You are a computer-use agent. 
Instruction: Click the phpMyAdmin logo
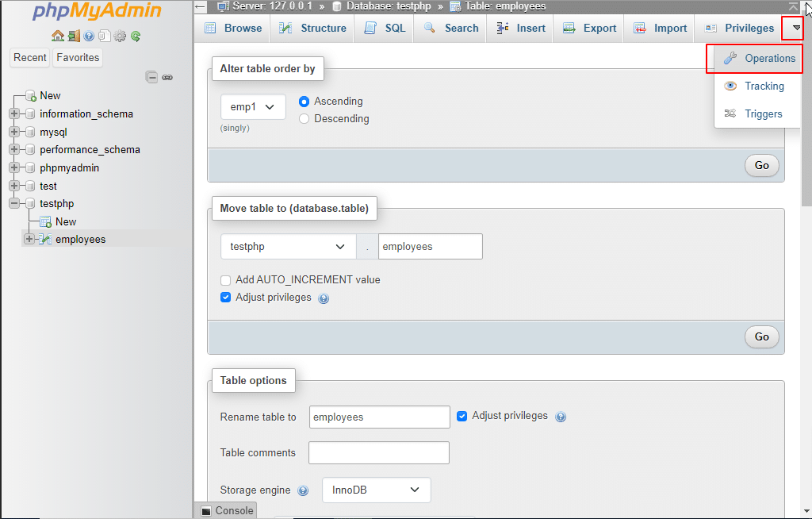[x=97, y=11]
